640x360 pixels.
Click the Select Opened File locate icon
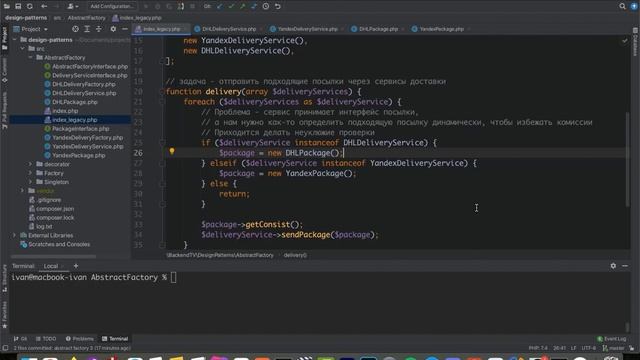coord(75,29)
